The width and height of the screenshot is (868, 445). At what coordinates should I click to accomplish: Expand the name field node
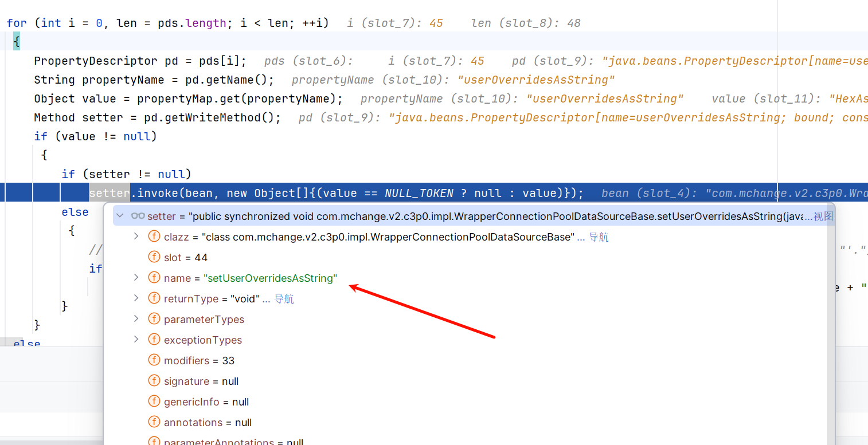pyautogui.click(x=136, y=278)
